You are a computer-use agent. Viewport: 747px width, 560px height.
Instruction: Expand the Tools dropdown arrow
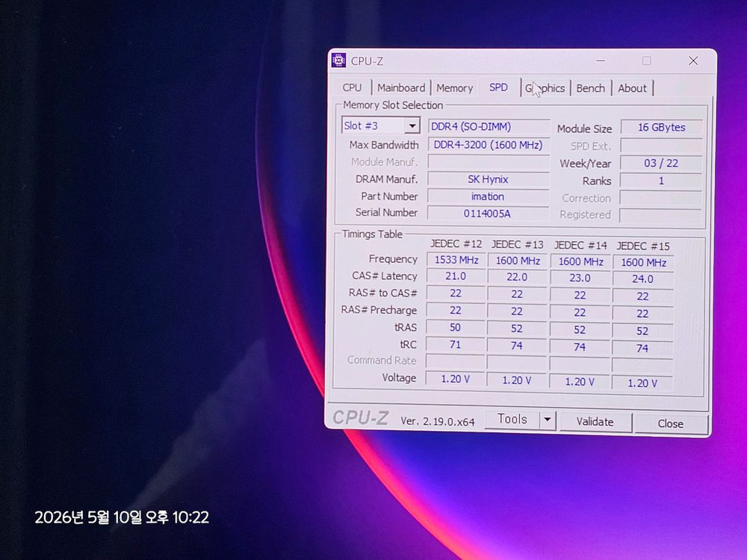click(x=548, y=420)
